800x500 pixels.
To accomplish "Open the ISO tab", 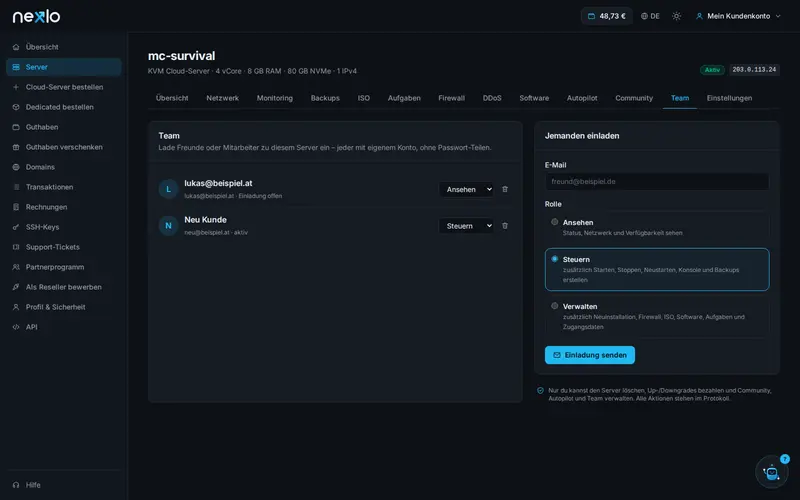I will click(364, 98).
